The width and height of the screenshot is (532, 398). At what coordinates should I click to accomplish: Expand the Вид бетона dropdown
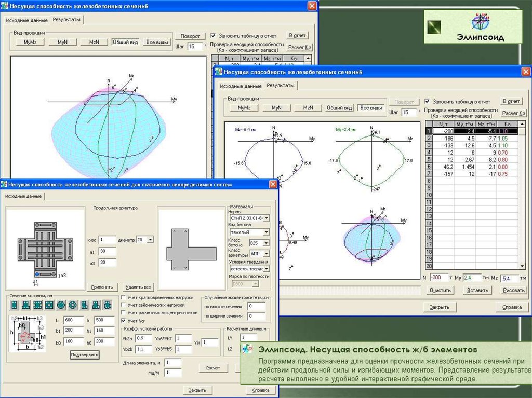tap(267, 232)
